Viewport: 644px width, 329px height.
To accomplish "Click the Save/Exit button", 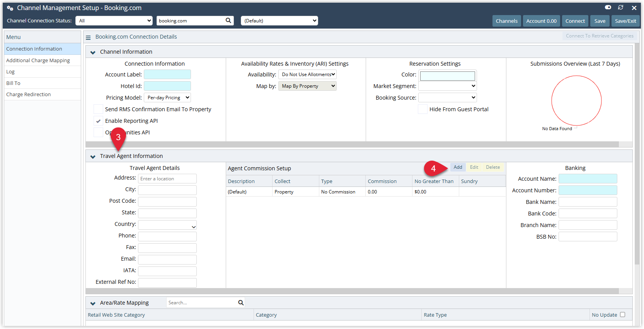I will (x=625, y=21).
